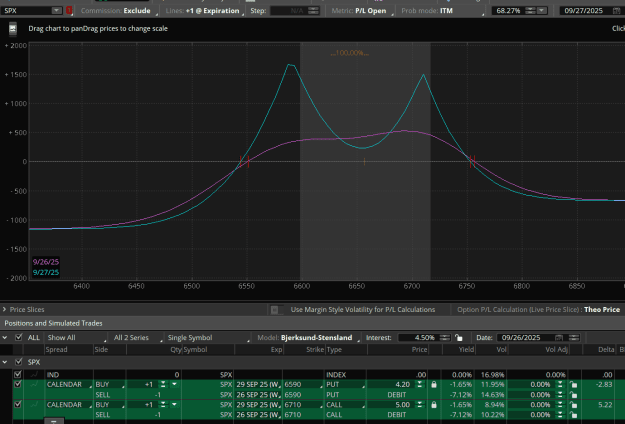Open the Single Symbol dropdown
This screenshot has width=625, height=424.
(x=207, y=338)
